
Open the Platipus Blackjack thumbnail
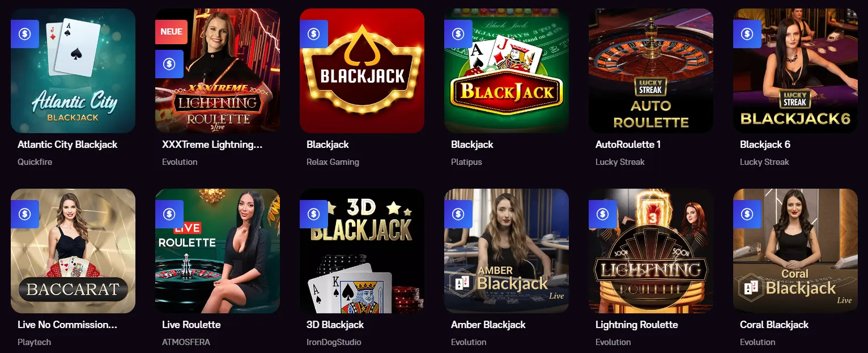(506, 71)
